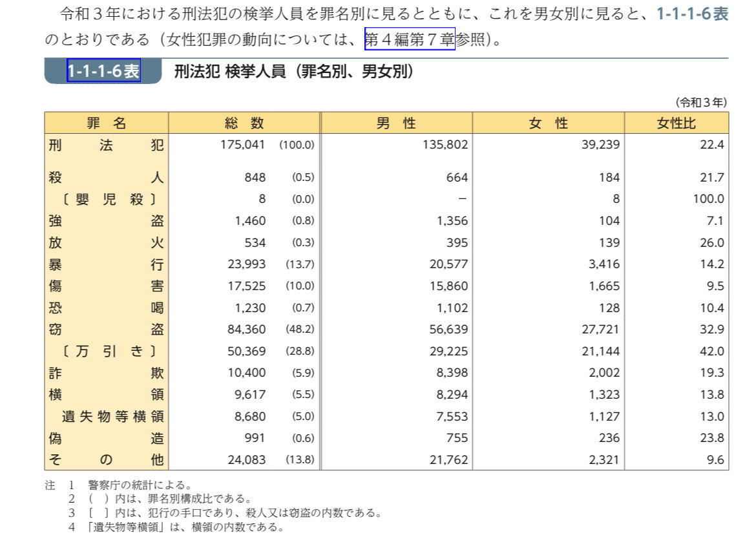The width and height of the screenshot is (756, 546).
Task: Click the value 10,400 in 詐欺 row
Action: point(246,373)
